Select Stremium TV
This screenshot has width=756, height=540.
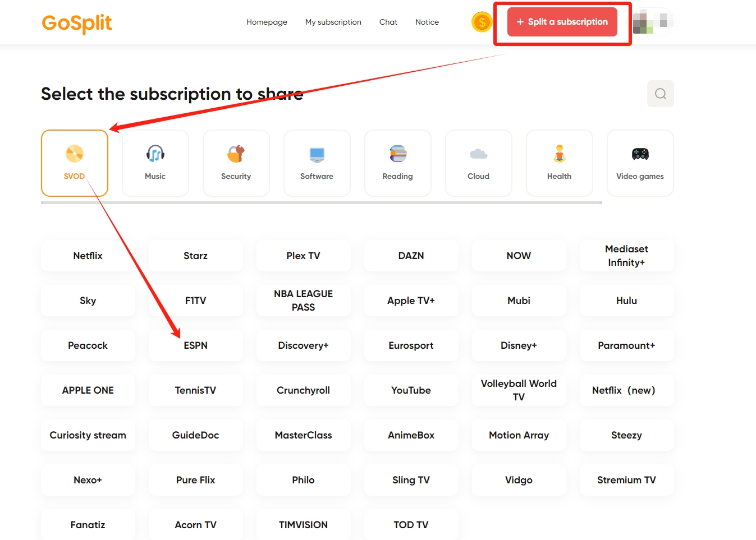(x=627, y=480)
